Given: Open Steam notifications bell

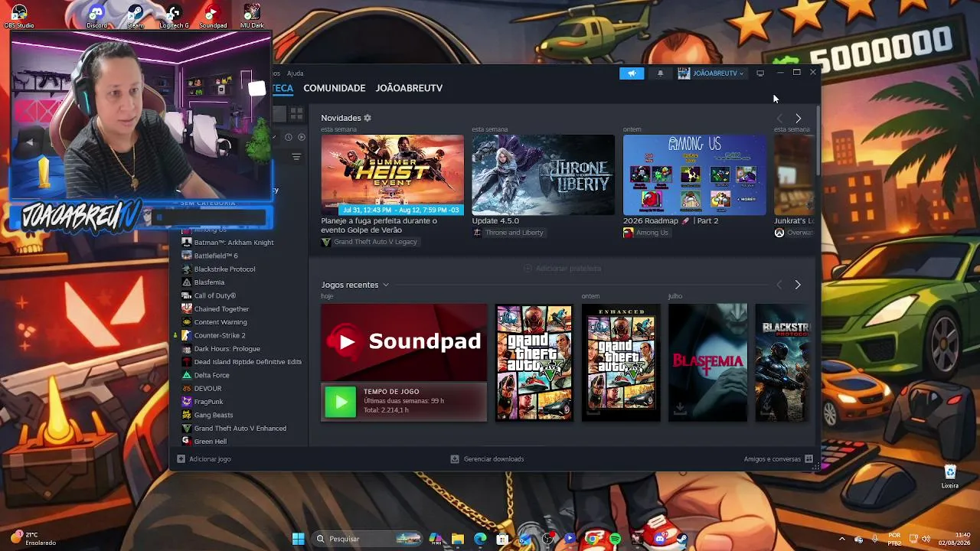Looking at the screenshot, I should pos(661,73).
